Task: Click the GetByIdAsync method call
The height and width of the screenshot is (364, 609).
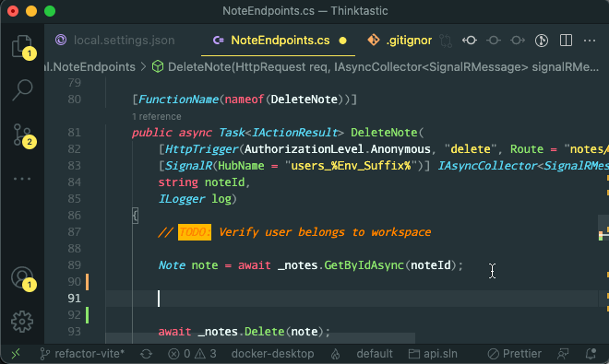Action: 364,265
